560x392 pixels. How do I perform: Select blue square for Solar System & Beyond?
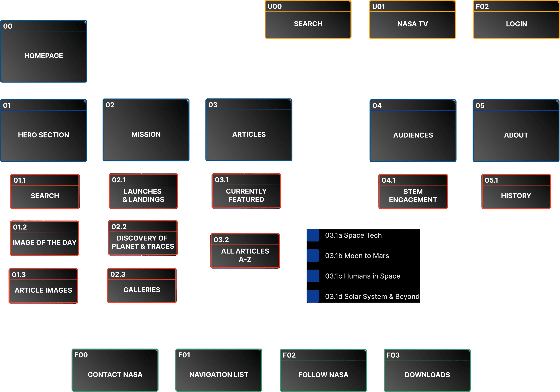point(313,296)
